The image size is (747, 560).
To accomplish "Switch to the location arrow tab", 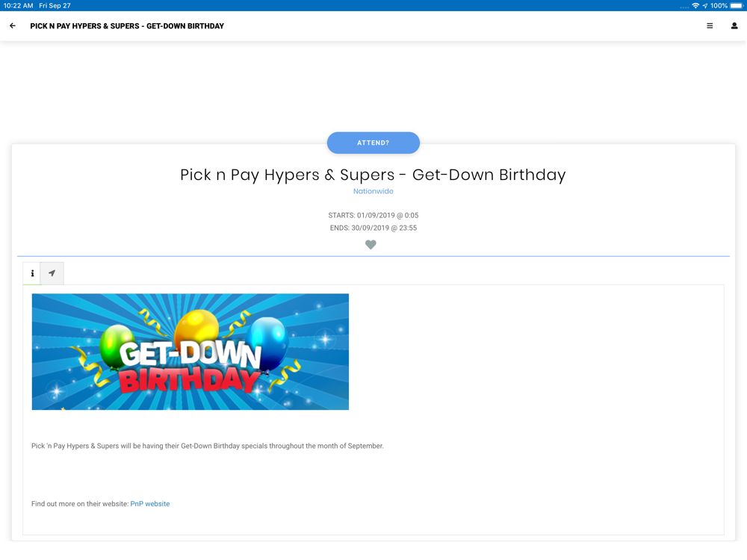I will (x=52, y=273).
